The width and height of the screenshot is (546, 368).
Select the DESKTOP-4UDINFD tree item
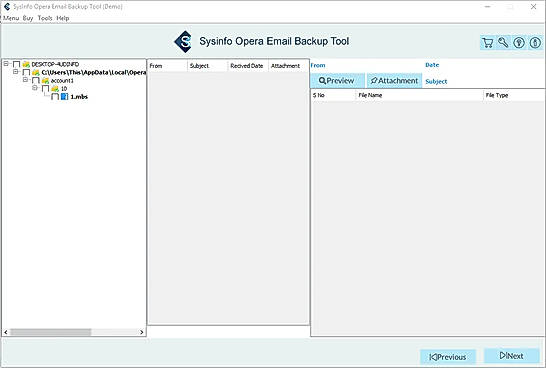pos(55,64)
